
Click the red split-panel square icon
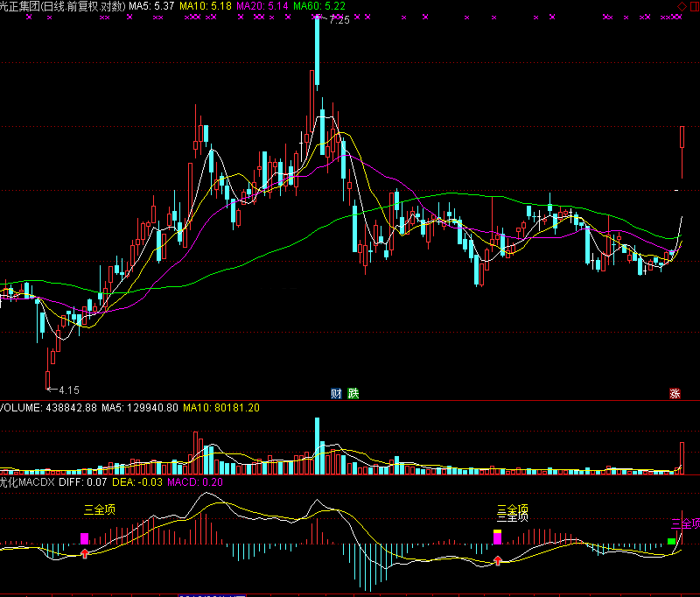coord(695,6)
